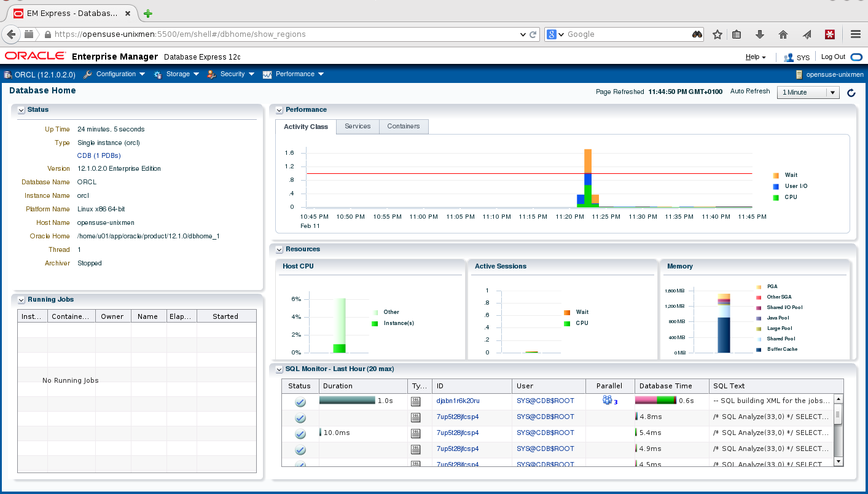The height and width of the screenshot is (494, 868).
Task: Click the SQL Monitor scrollbar down arrow
Action: pos(839,461)
